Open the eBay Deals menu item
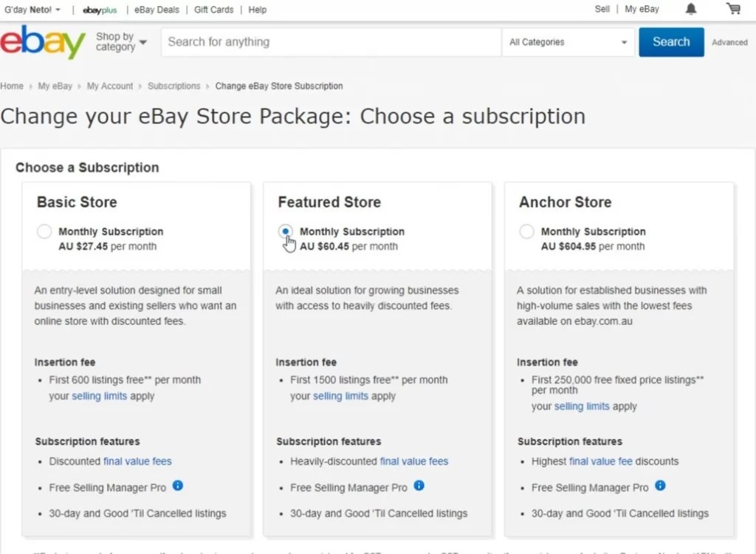756x554 pixels. pyautogui.click(x=157, y=10)
